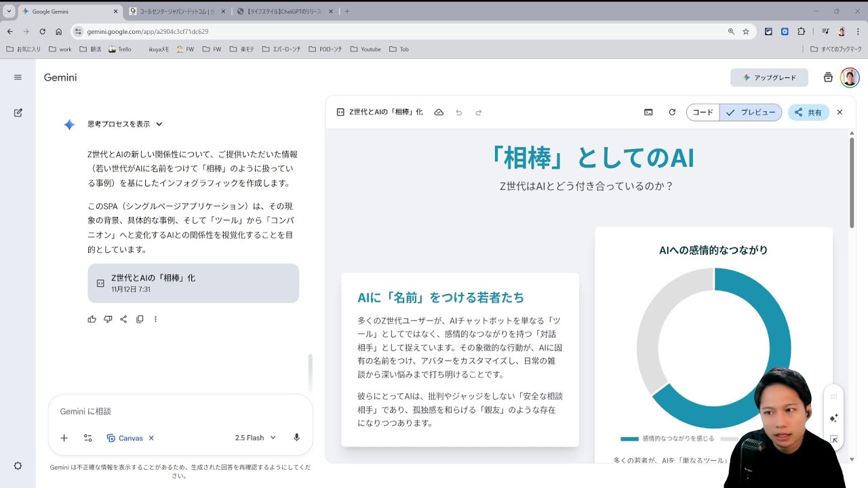
Task: Switch canvas to コード view
Action: point(703,113)
